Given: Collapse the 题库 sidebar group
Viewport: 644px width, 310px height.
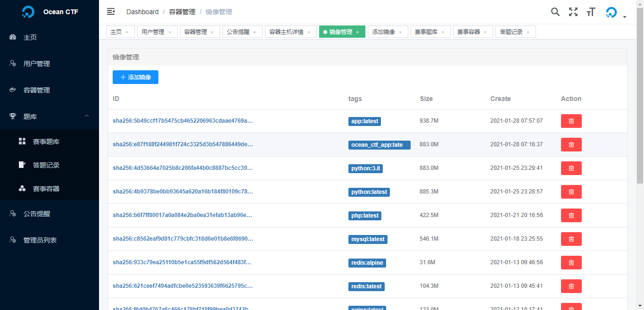Looking at the screenshot, I should (50, 116).
